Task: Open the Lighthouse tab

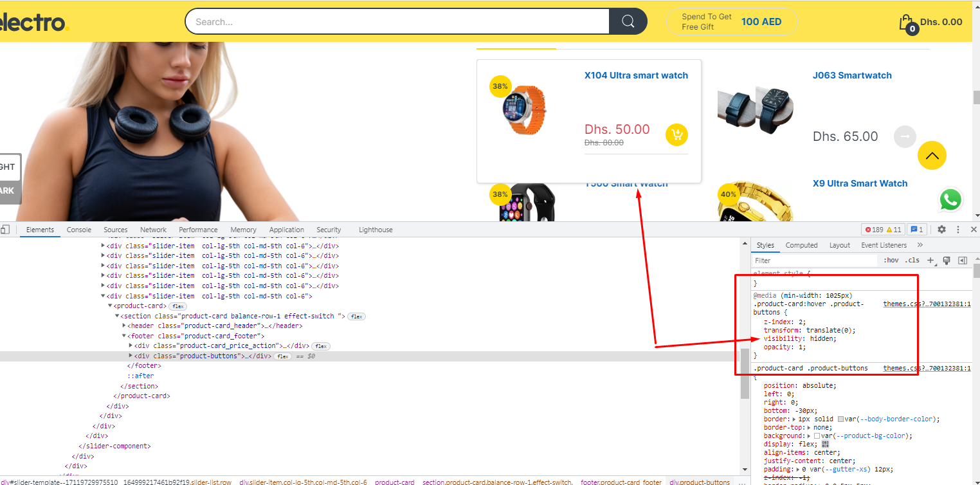Action: [376, 230]
